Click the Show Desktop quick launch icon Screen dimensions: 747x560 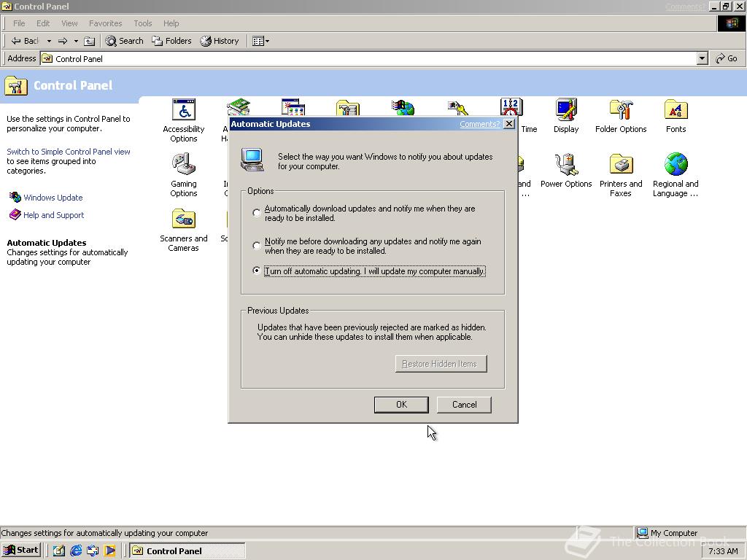(x=58, y=551)
